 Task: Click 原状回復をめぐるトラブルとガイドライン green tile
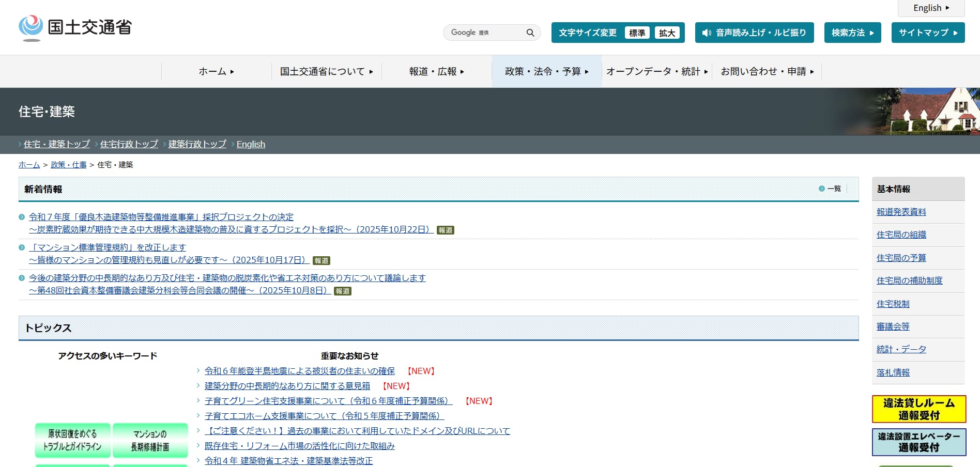[72, 440]
